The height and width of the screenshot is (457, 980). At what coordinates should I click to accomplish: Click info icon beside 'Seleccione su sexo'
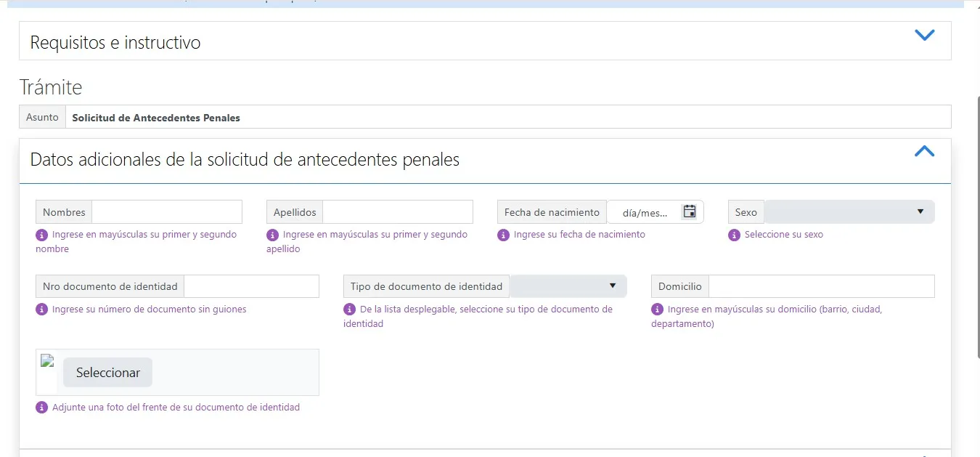[734, 235]
